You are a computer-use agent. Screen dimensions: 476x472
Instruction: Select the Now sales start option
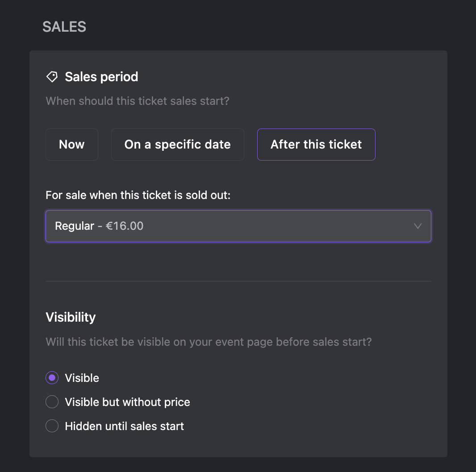click(72, 145)
